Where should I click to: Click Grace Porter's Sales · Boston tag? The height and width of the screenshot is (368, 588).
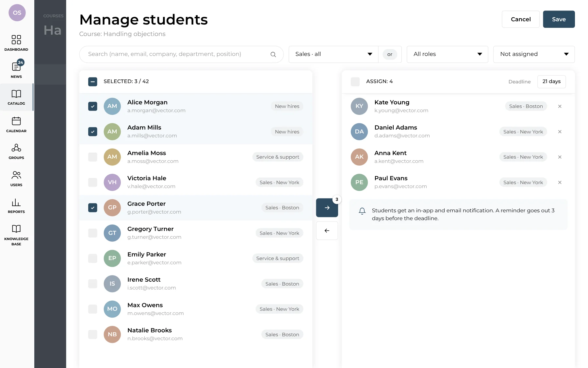282,208
